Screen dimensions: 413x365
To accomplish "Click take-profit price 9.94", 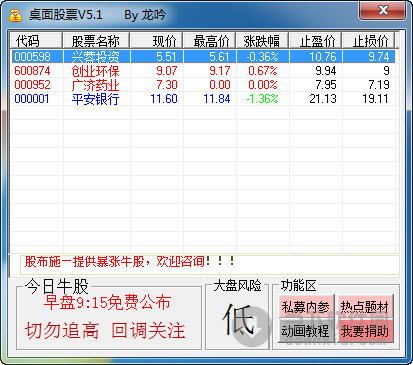I will tap(326, 71).
